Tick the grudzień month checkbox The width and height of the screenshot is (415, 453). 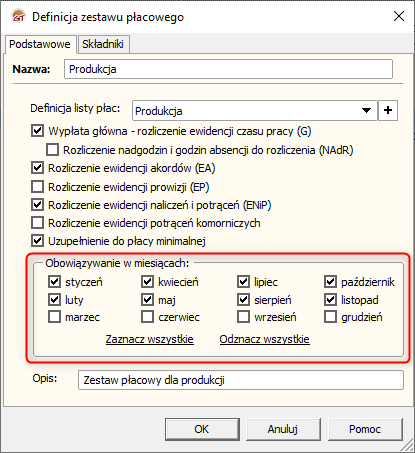pyautogui.click(x=330, y=317)
